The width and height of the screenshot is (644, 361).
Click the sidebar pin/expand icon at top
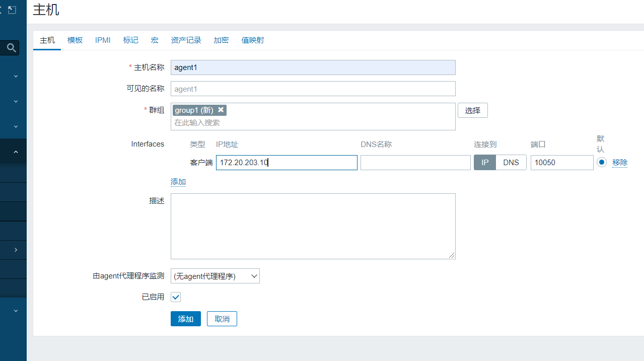click(13, 9)
